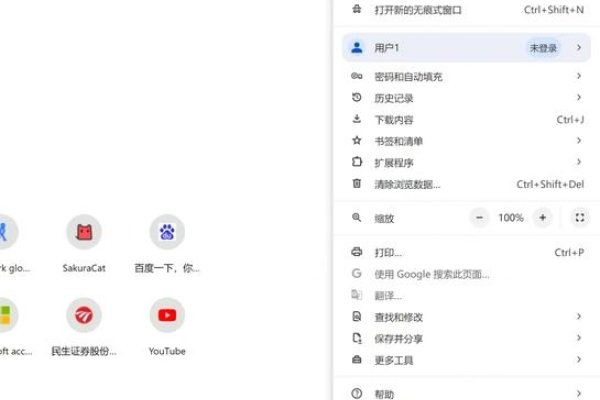Click the 民生证券股份... shortcut label
This screenshot has width=600, height=400.
[84, 351]
